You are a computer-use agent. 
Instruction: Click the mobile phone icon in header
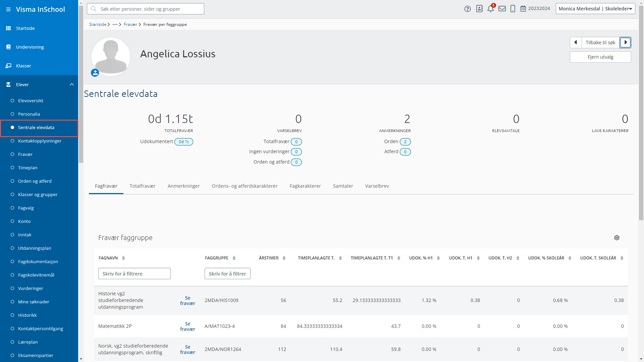513,9
